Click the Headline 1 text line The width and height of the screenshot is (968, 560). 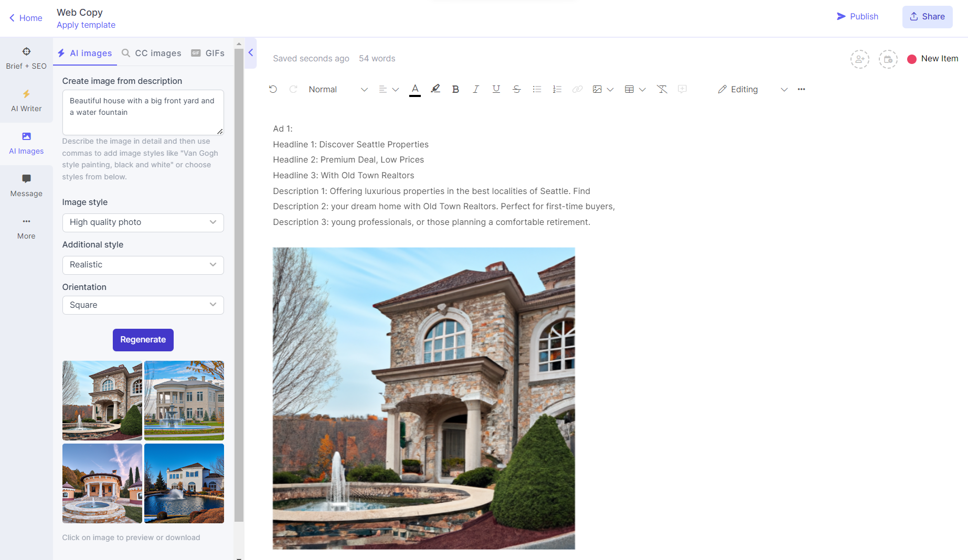point(351,144)
